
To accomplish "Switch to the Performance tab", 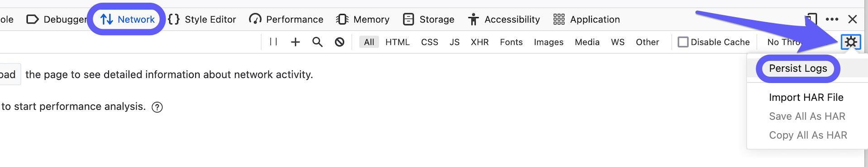I will (286, 19).
